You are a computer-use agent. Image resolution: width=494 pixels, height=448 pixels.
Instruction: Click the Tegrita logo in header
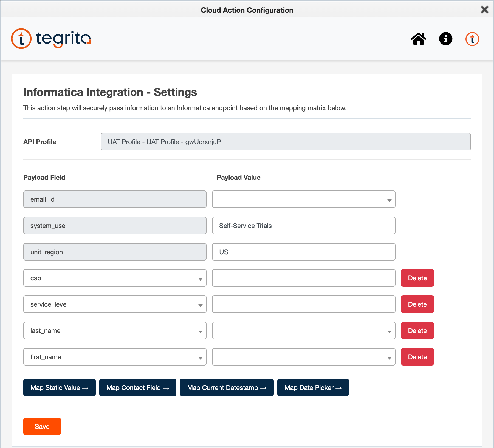click(x=51, y=39)
